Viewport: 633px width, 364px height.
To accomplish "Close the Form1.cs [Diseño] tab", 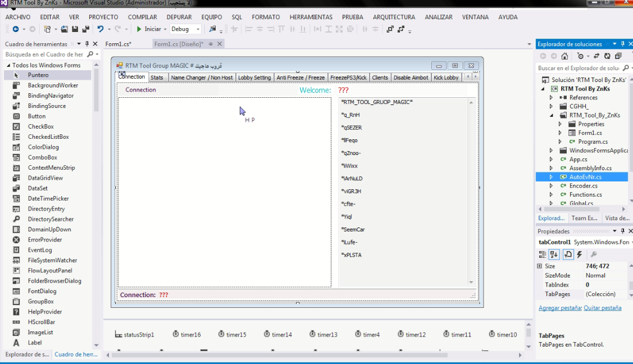I will coord(220,44).
